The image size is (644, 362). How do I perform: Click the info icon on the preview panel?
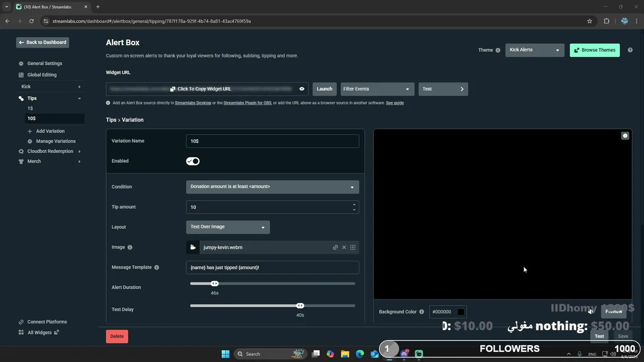[x=625, y=136]
